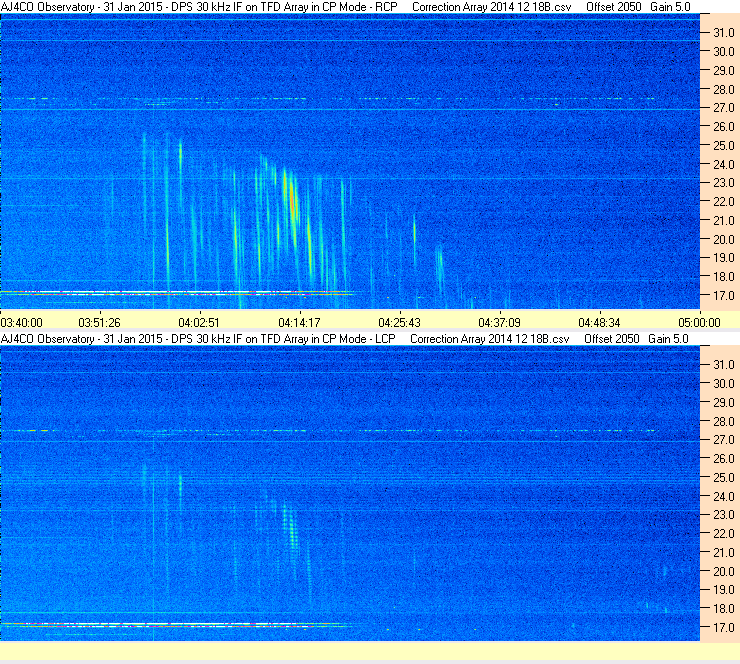Select the 04:14:17 time axis label
740x664 pixels.
tap(299, 323)
